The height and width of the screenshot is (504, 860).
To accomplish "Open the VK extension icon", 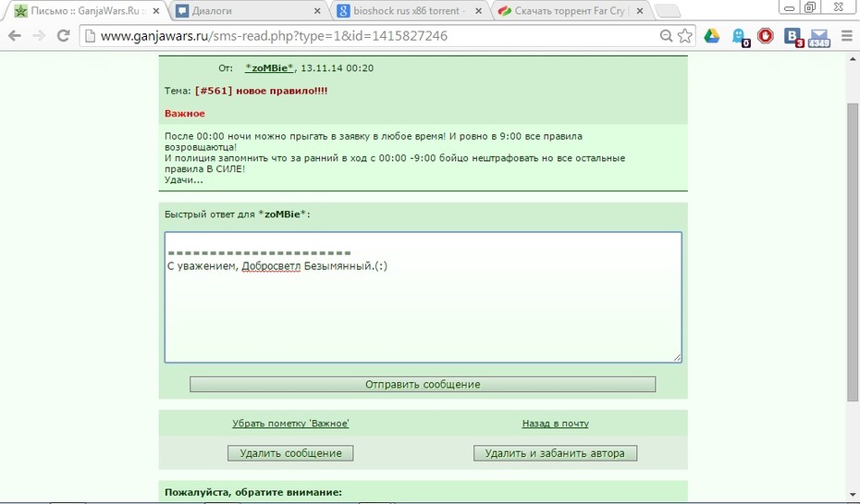I will coord(793,37).
